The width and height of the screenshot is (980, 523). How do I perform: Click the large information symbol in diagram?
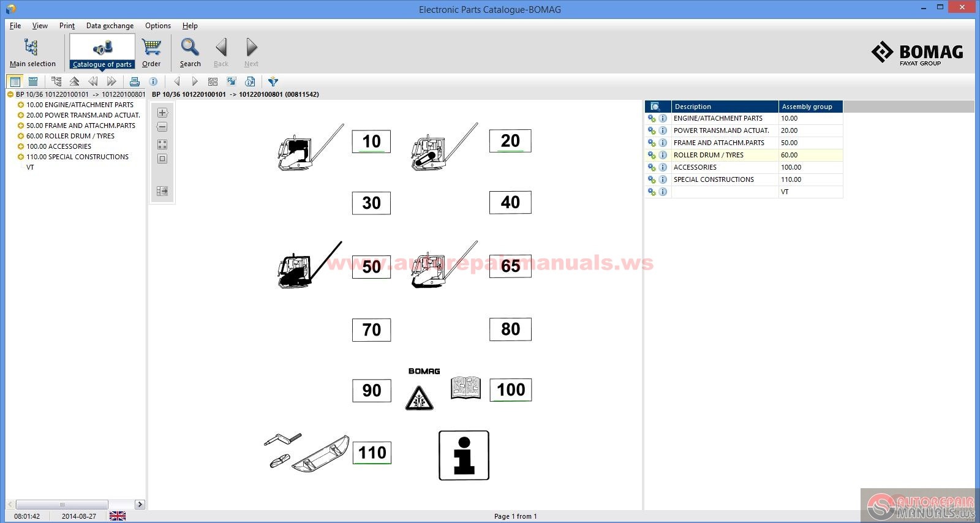[x=464, y=455]
